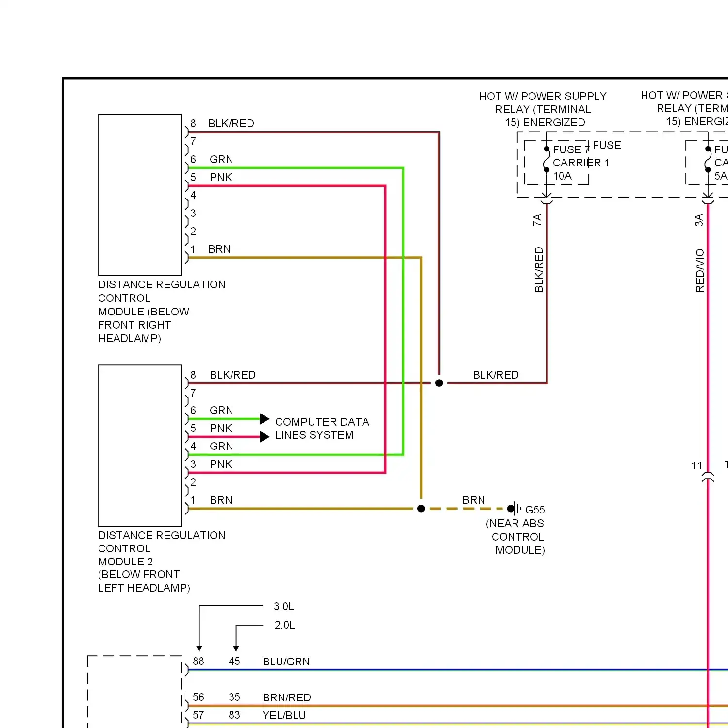Click the COMPUTER DATA LINES SYSTEM text
The width and height of the screenshot is (728, 728).
(x=322, y=429)
